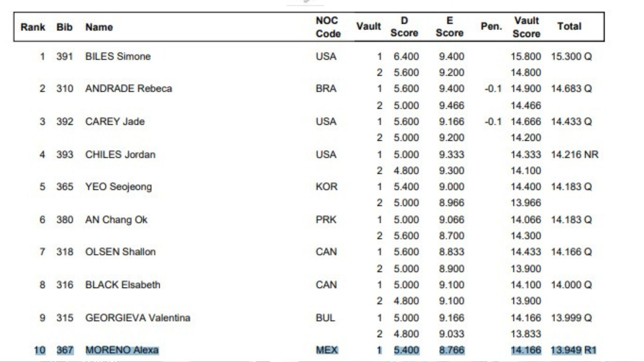Click the Total column header
This screenshot has width=644, height=362.
tap(569, 26)
